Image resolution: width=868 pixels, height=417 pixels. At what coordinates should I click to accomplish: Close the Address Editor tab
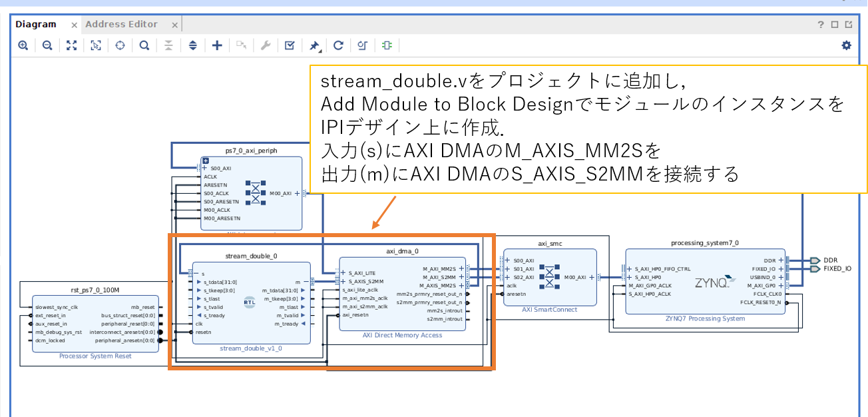point(175,25)
